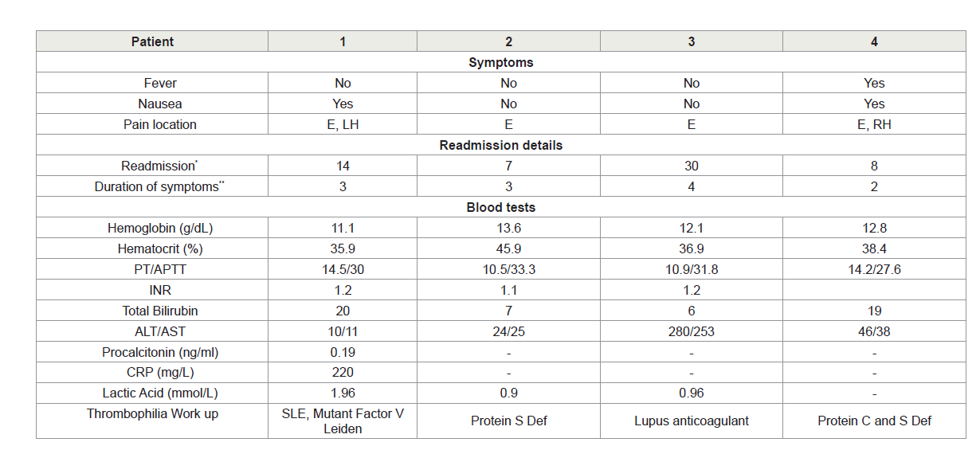This screenshot has width=980, height=450.
Task: Click hematocrit value 38.4
Action: (874, 248)
